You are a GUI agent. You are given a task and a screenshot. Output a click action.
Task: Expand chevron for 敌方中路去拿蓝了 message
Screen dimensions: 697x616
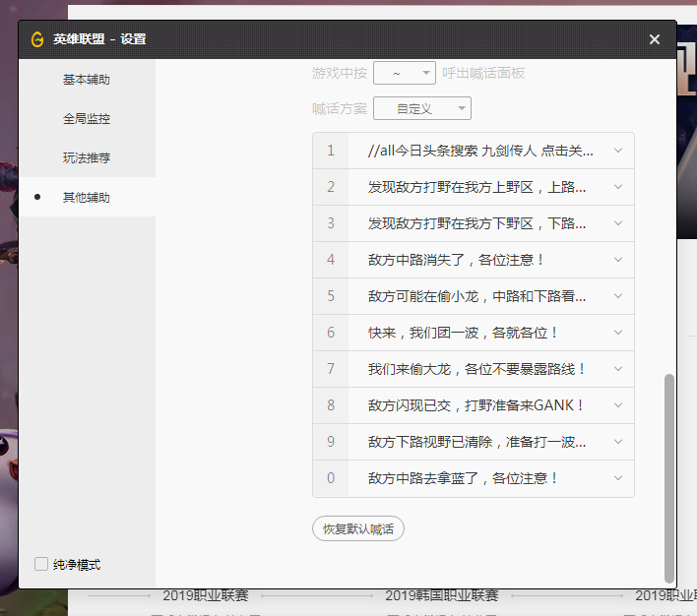point(618,478)
